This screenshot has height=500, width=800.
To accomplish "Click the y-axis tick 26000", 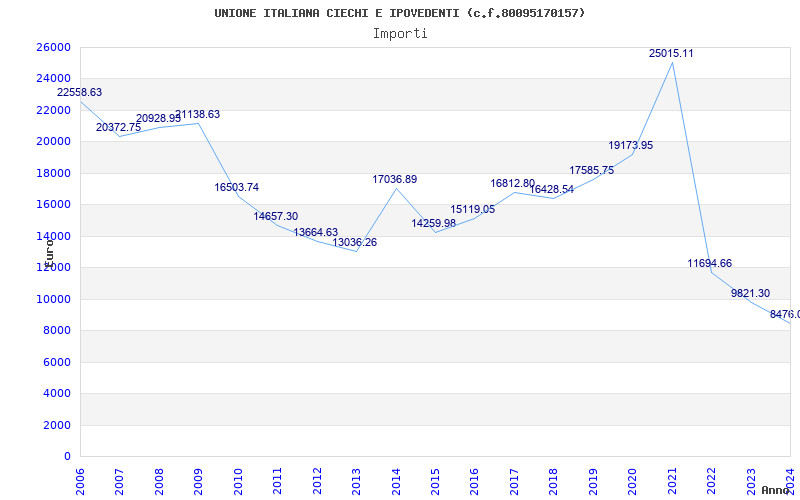I will click(53, 47).
